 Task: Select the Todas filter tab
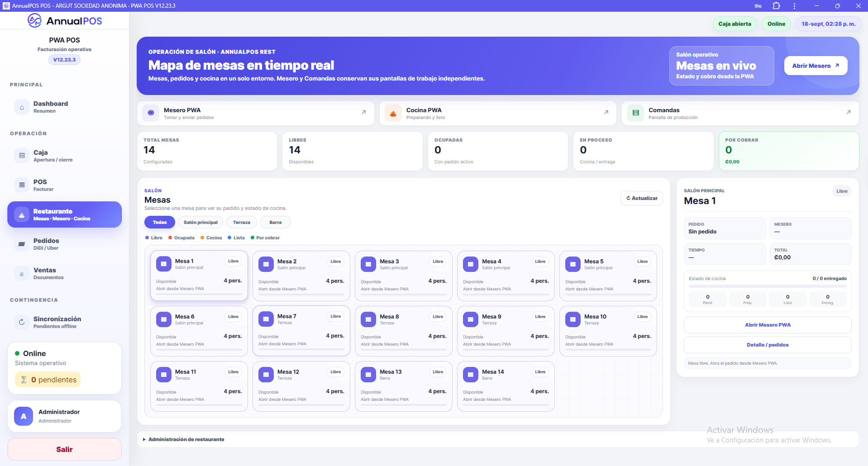click(x=160, y=222)
